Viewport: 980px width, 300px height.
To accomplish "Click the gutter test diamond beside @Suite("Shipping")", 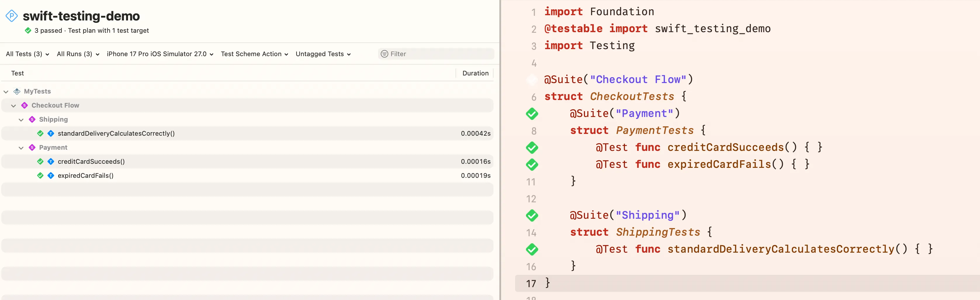I will click(532, 215).
